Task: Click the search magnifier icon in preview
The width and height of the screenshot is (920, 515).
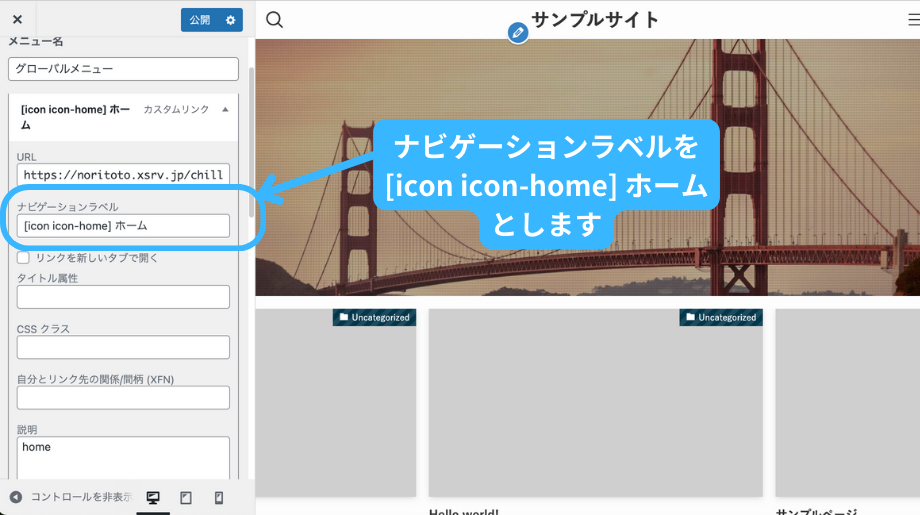Action: point(274,20)
